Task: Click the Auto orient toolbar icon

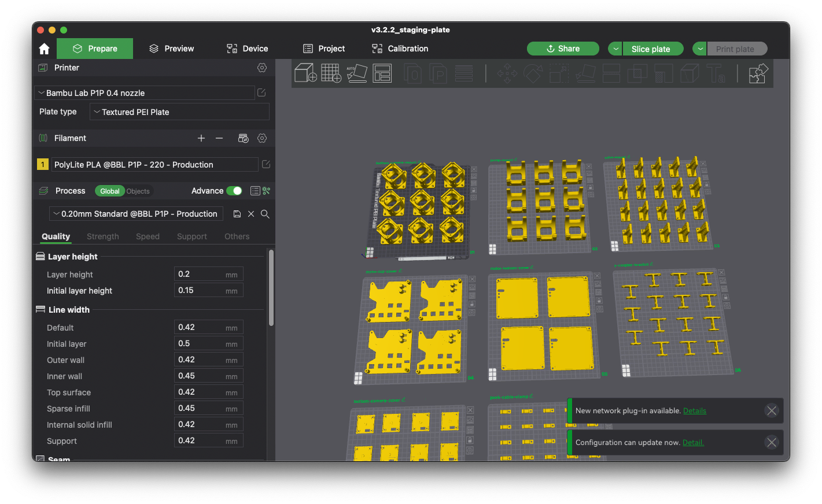Action: (356, 73)
